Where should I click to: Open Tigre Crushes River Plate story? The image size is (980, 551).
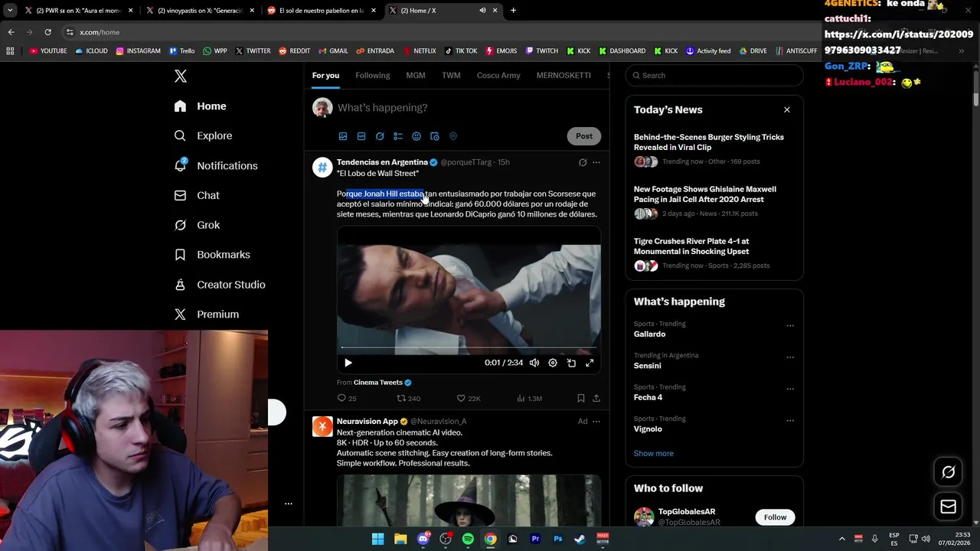pyautogui.click(x=691, y=246)
